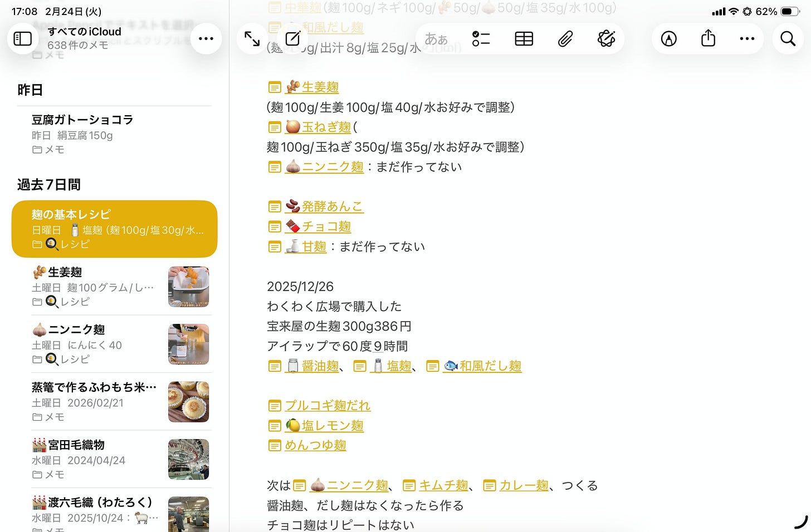Search notes with magnifier icon
Viewport: 811px width, 532px height.
pyautogui.click(x=788, y=38)
